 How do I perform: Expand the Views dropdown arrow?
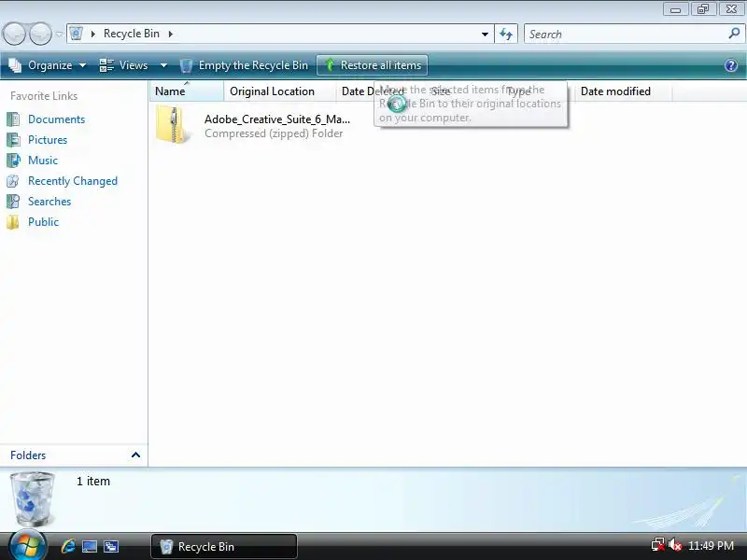coord(163,65)
